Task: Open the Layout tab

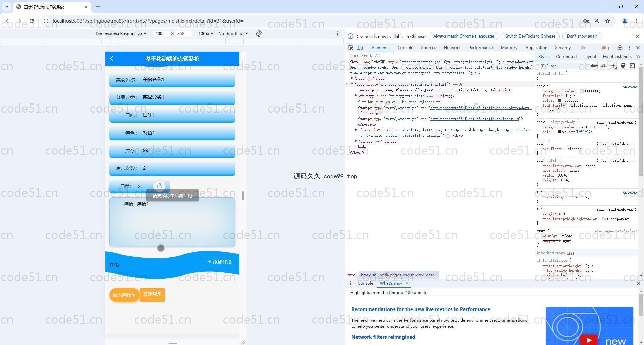Action: click(590, 57)
